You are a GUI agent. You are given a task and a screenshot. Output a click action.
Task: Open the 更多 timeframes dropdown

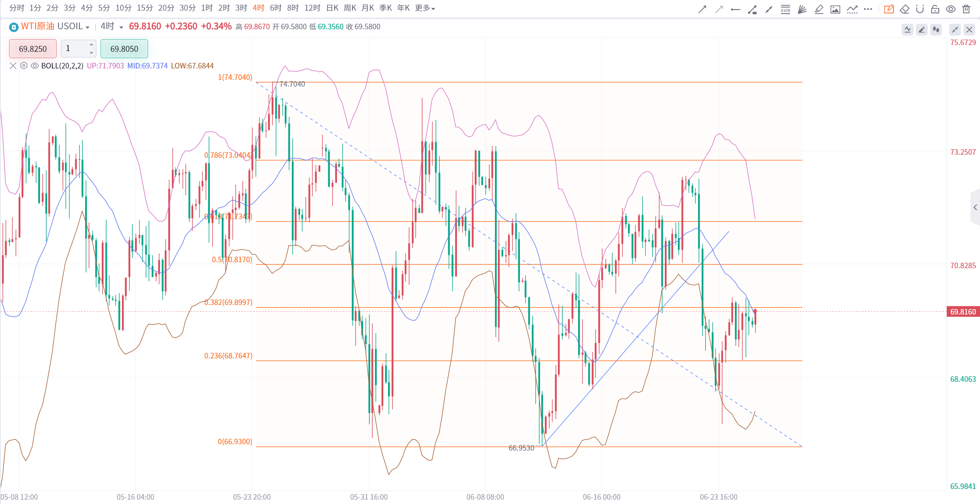[425, 8]
